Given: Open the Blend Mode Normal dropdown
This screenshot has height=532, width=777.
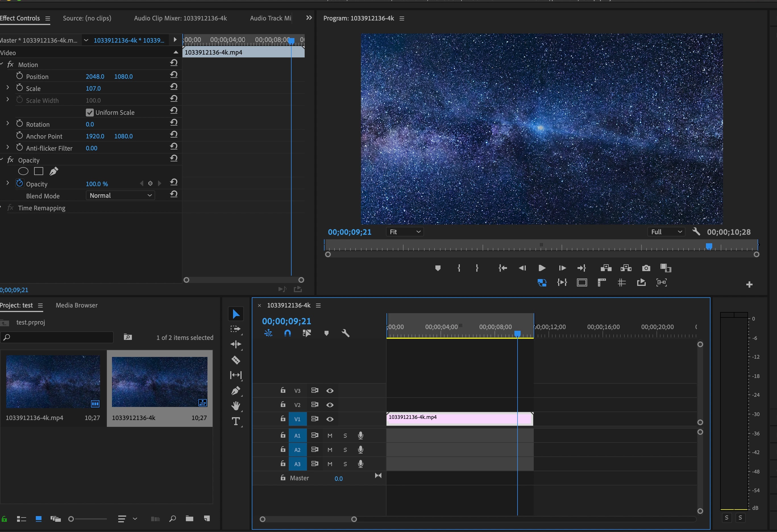Looking at the screenshot, I should click(x=120, y=196).
